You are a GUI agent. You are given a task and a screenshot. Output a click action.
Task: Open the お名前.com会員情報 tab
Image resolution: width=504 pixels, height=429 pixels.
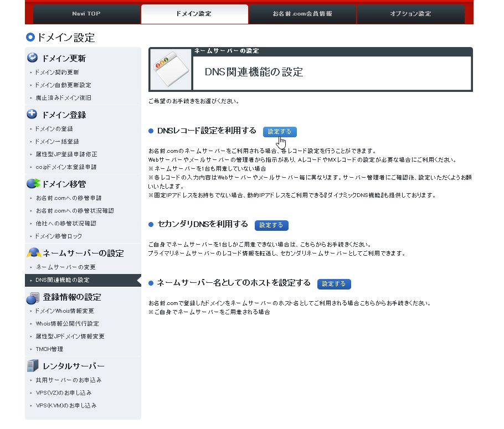click(302, 14)
